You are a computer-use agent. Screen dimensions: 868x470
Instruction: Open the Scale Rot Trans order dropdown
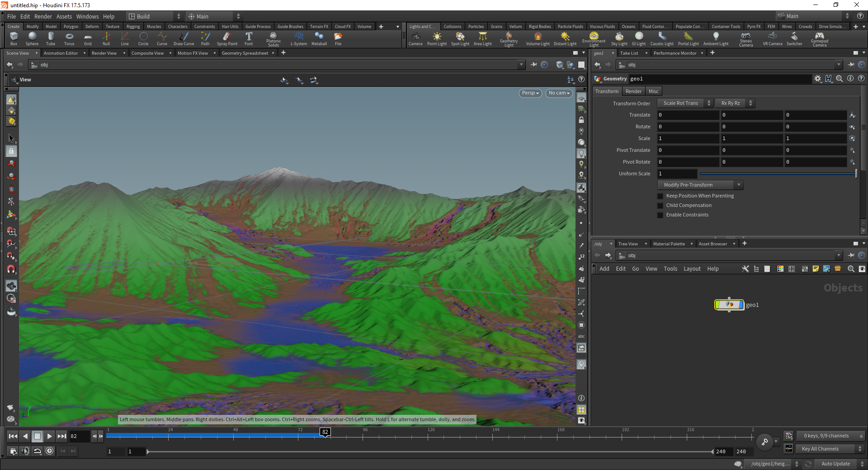(685, 103)
